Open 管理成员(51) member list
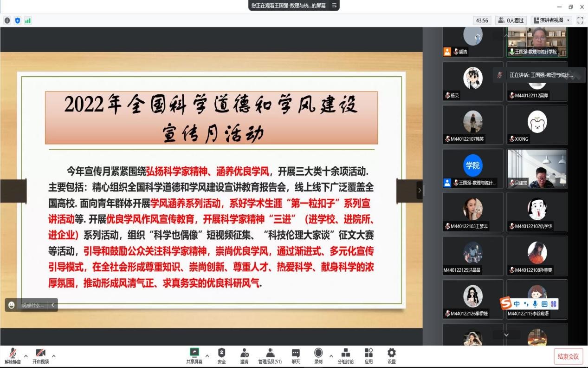Screen dimensions: 588x368 [270, 355]
